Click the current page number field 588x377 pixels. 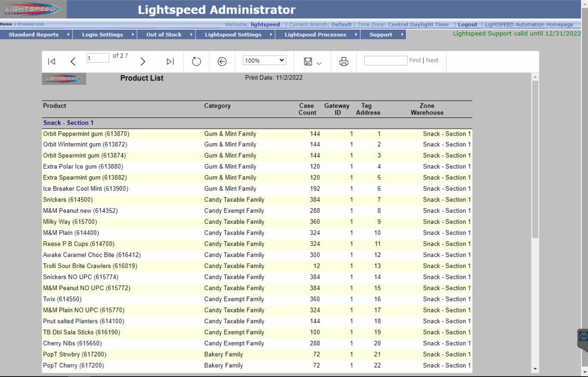(x=98, y=58)
